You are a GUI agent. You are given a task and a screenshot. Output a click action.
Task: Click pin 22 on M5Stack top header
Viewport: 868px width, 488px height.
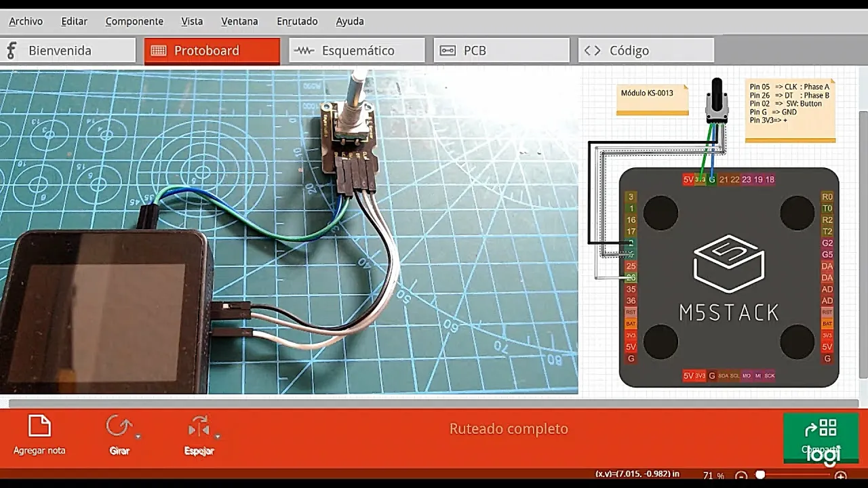(735, 180)
